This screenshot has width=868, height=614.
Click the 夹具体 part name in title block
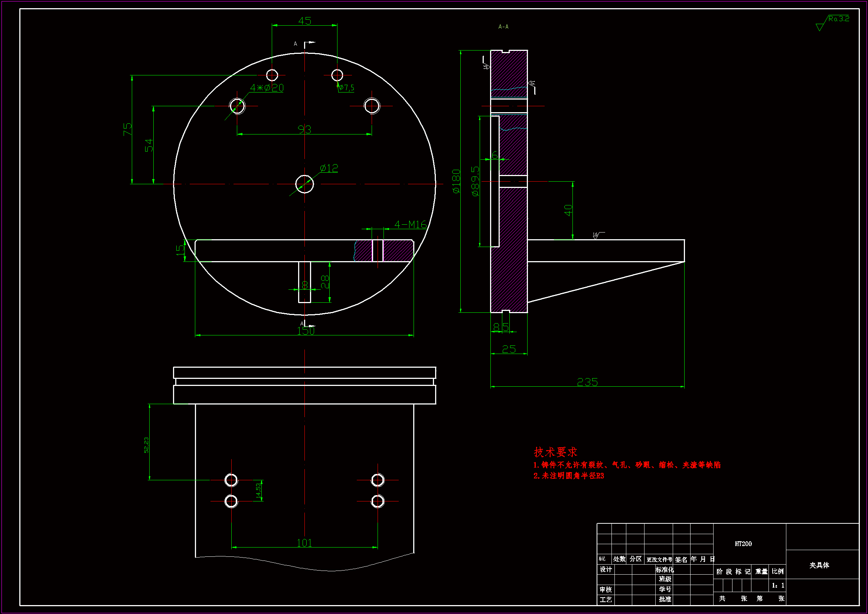click(x=819, y=565)
